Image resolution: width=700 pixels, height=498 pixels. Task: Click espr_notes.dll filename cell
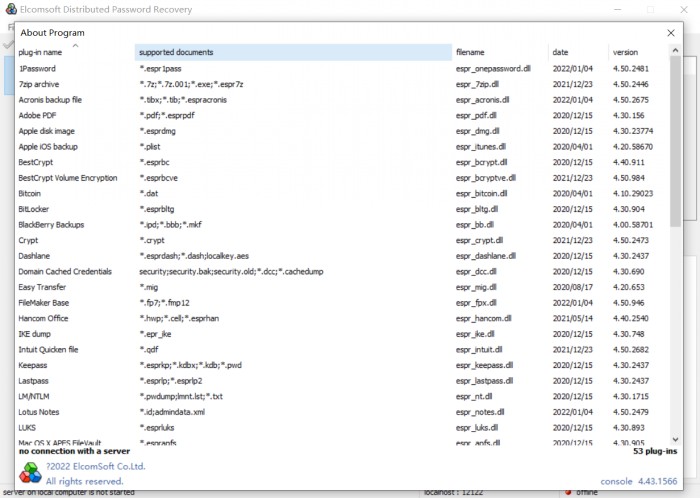point(480,412)
